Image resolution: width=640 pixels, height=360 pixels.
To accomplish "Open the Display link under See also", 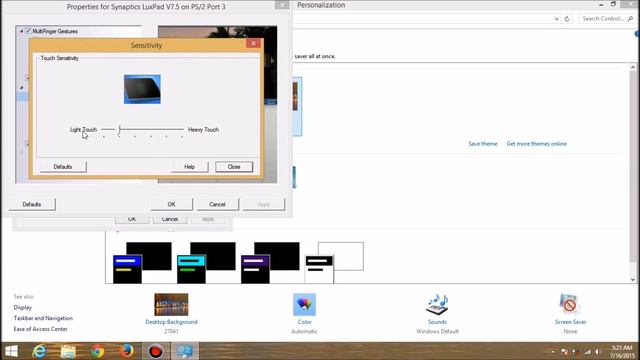I will [x=22, y=307].
